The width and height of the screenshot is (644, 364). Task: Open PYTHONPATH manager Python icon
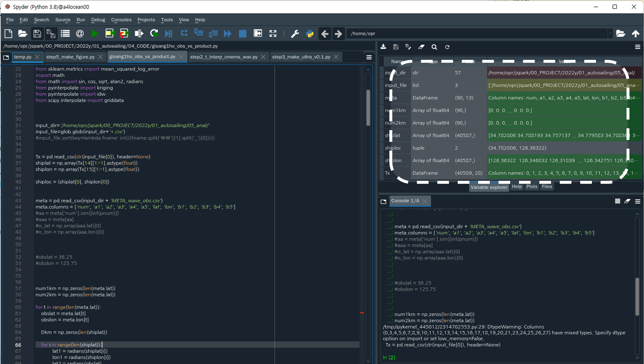tap(310, 33)
